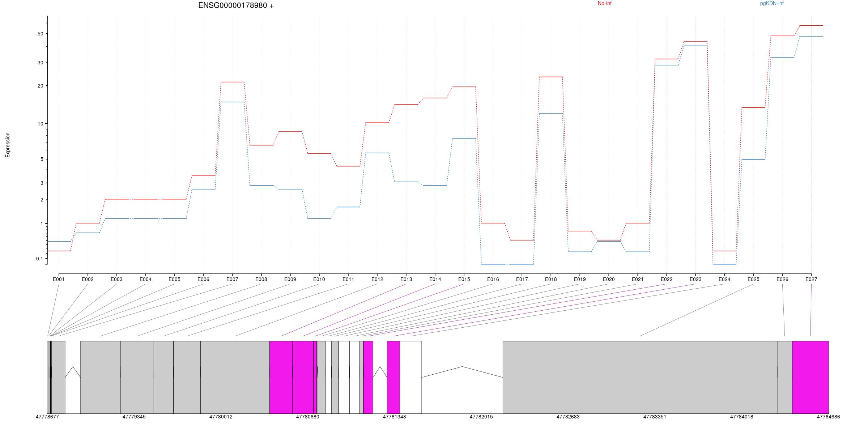This screenshot has width=868, height=434.
Task: Click the 50 tick on expression axis
Action: tap(40, 34)
